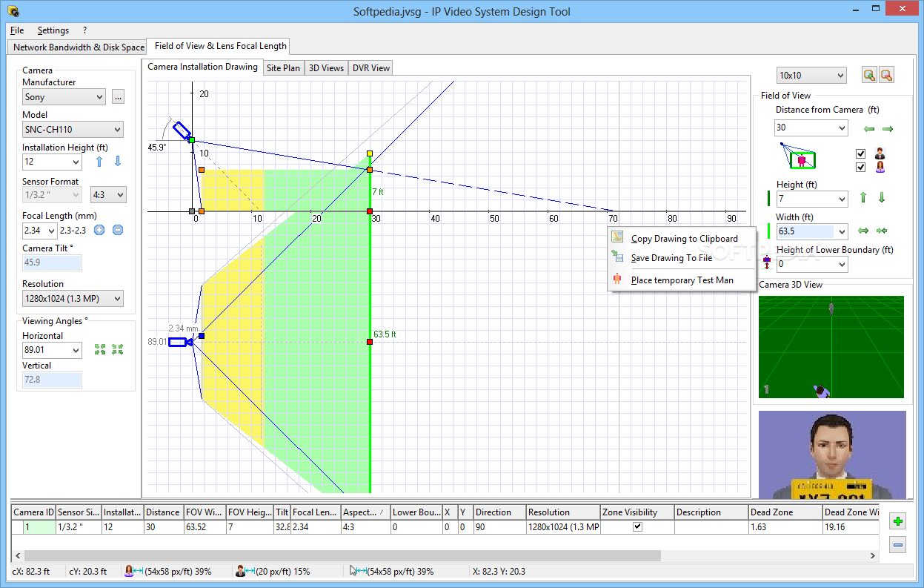
Task: Widen field of view width icon
Action: (863, 231)
